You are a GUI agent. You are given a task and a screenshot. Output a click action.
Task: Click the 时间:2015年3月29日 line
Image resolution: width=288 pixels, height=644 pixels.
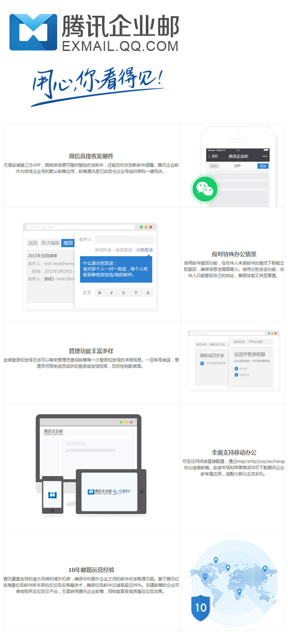coord(53,271)
